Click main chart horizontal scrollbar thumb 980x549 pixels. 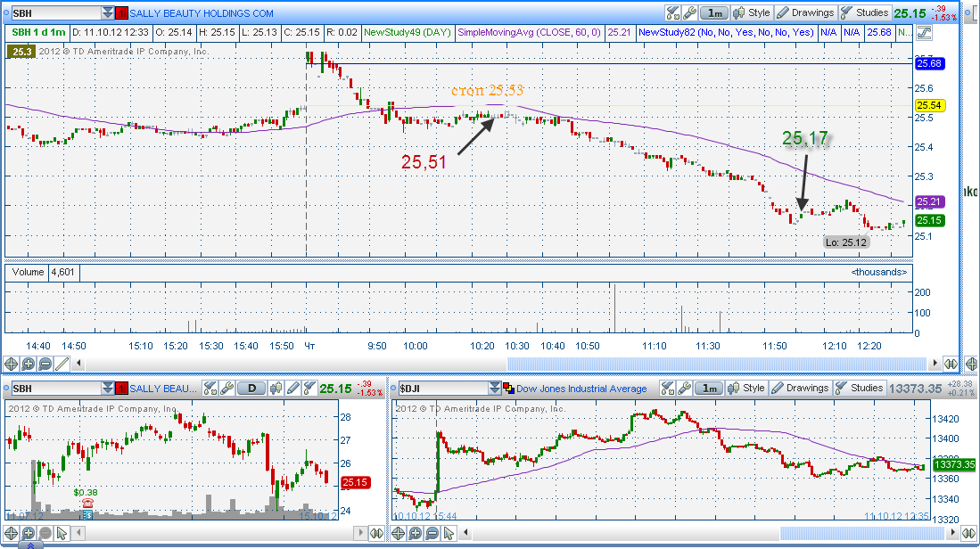pos(717,363)
